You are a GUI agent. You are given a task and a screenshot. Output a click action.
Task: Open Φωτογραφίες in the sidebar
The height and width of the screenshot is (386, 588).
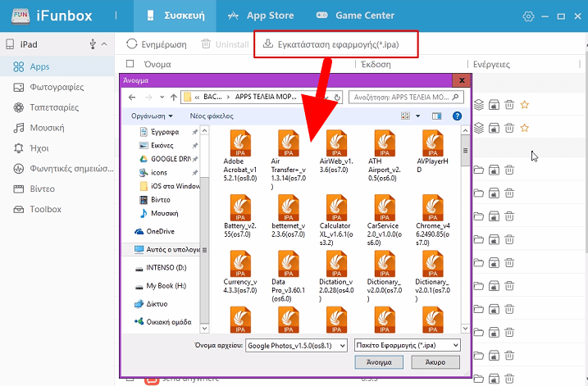pyautogui.click(x=57, y=87)
